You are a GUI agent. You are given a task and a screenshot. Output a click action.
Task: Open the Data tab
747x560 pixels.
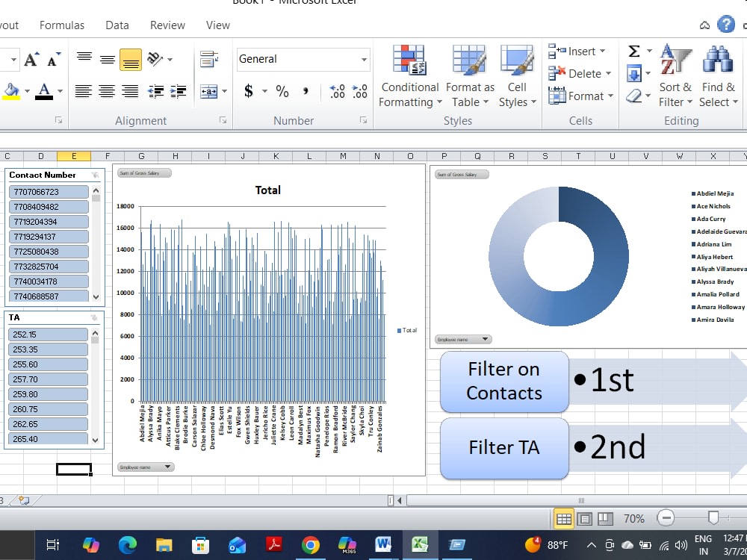tap(117, 25)
